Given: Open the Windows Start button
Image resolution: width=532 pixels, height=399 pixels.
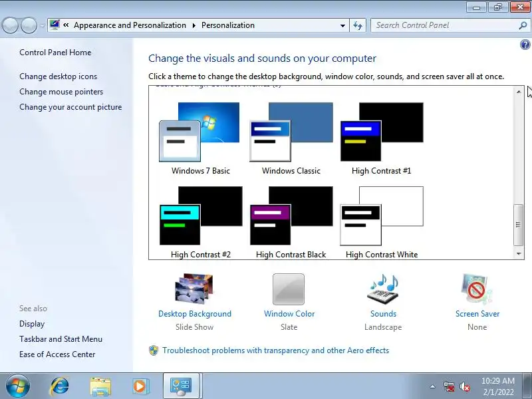Looking at the screenshot, I should 18,386.
